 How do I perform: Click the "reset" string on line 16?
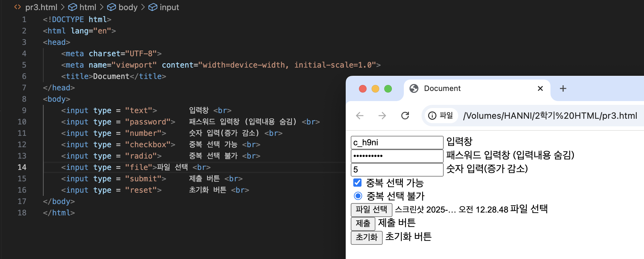pos(143,190)
